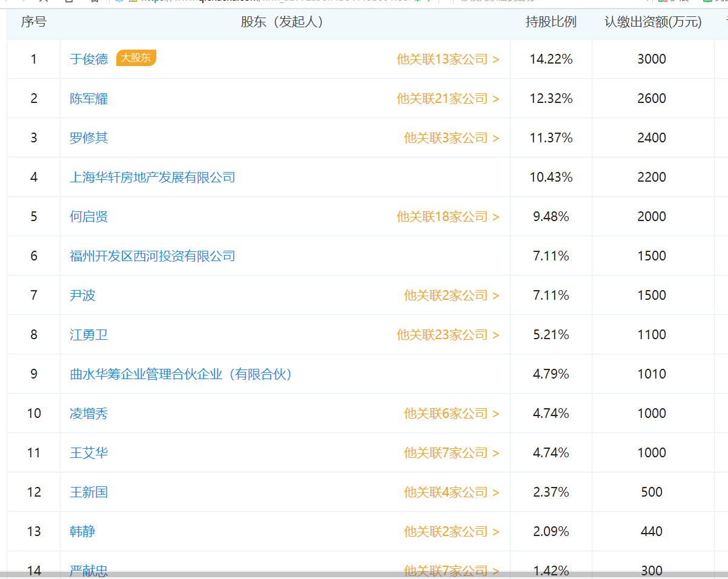Select 1000 in the 凌增秀 row
Screen dimensions: 728x579
pos(652,413)
